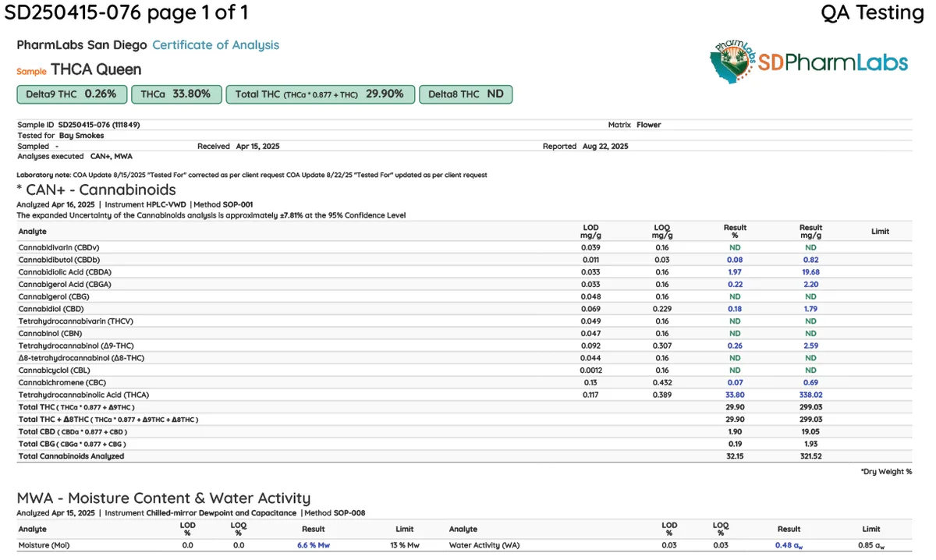
Task: Select the Water Activity result "0.48 aw"
Action: coord(789,545)
